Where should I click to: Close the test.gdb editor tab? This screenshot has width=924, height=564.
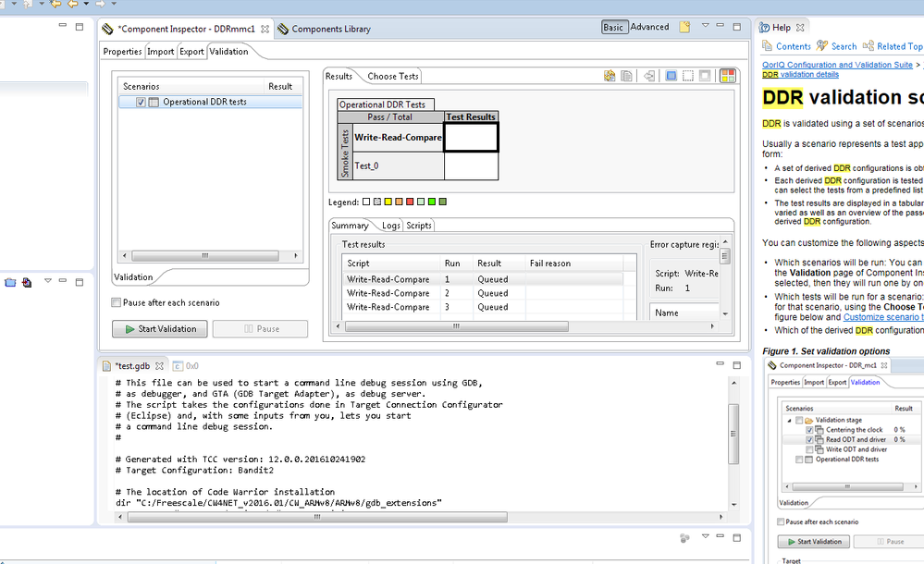pyautogui.click(x=159, y=366)
